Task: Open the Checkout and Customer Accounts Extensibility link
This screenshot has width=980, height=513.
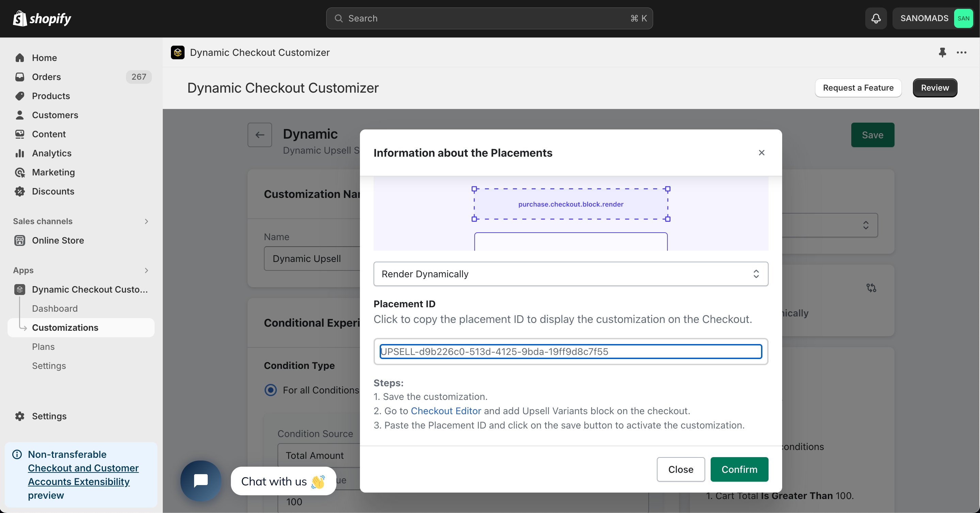Action: [x=83, y=475]
